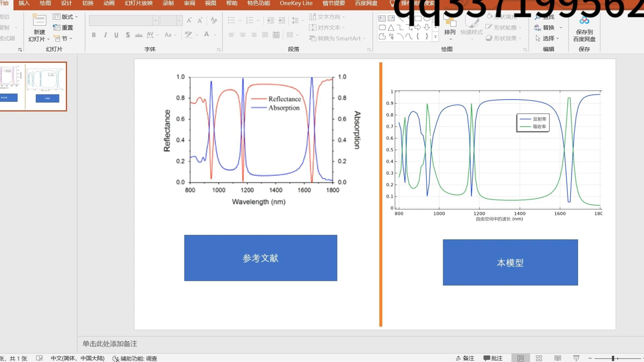Switch to Reading view icon
Screen dimensions: 644x362
coord(557,358)
